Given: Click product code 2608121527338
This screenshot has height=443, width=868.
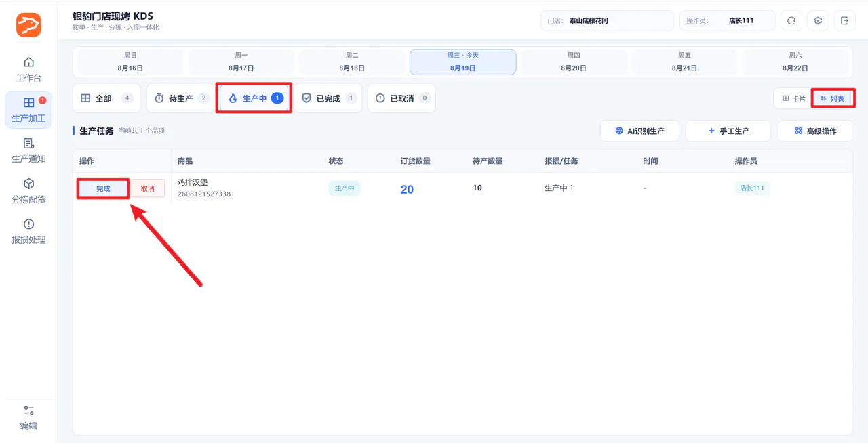Looking at the screenshot, I should pyautogui.click(x=204, y=194).
